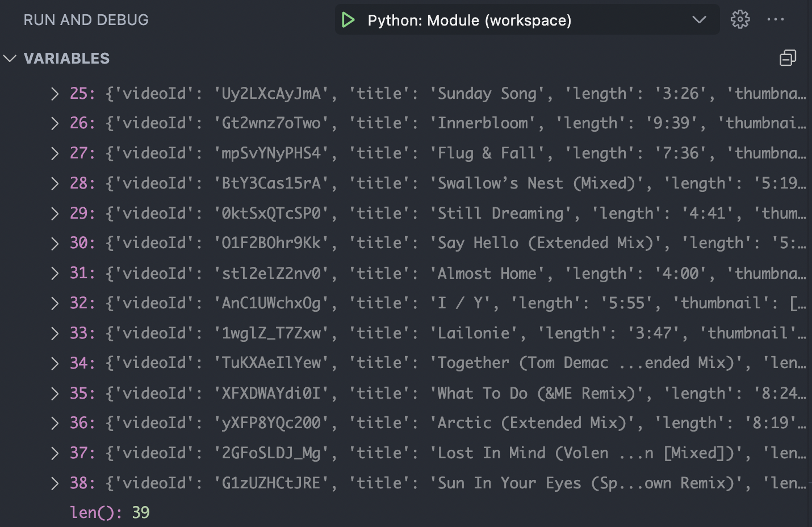Expand item 30 'Say Hello (Extended Mix)'
The height and width of the screenshot is (527, 812).
tap(55, 243)
